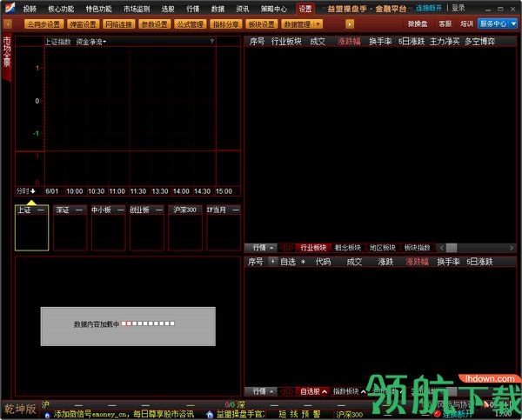Click the question mark help icon on chart
This screenshot has height=420, width=522.
[x=211, y=41]
